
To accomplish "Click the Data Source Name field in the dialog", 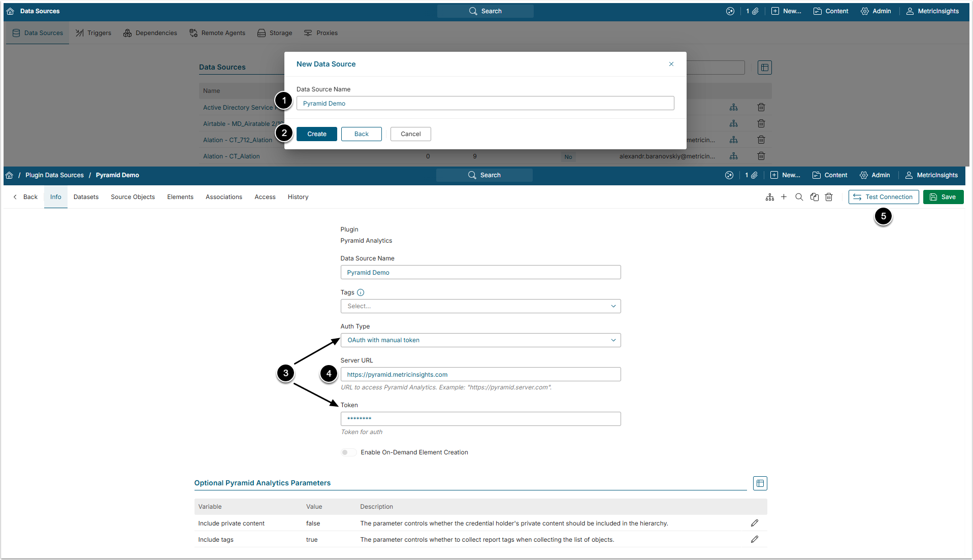I will [485, 103].
